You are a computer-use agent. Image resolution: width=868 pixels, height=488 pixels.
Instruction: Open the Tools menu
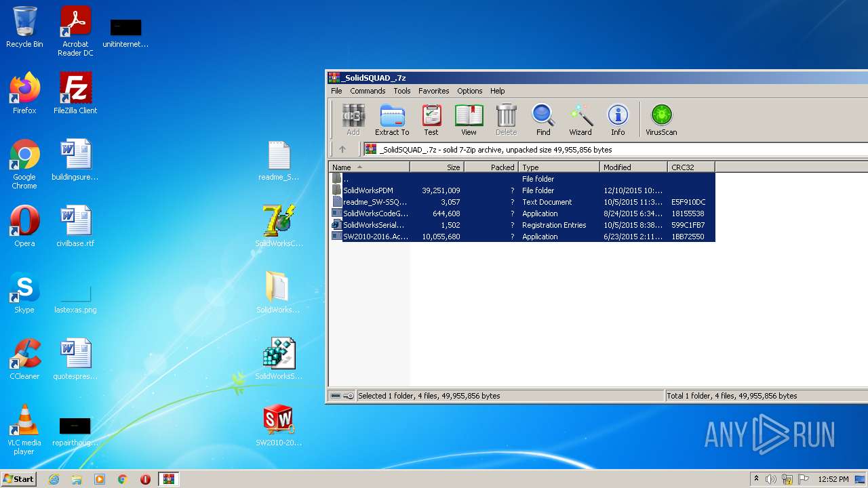[x=402, y=91]
